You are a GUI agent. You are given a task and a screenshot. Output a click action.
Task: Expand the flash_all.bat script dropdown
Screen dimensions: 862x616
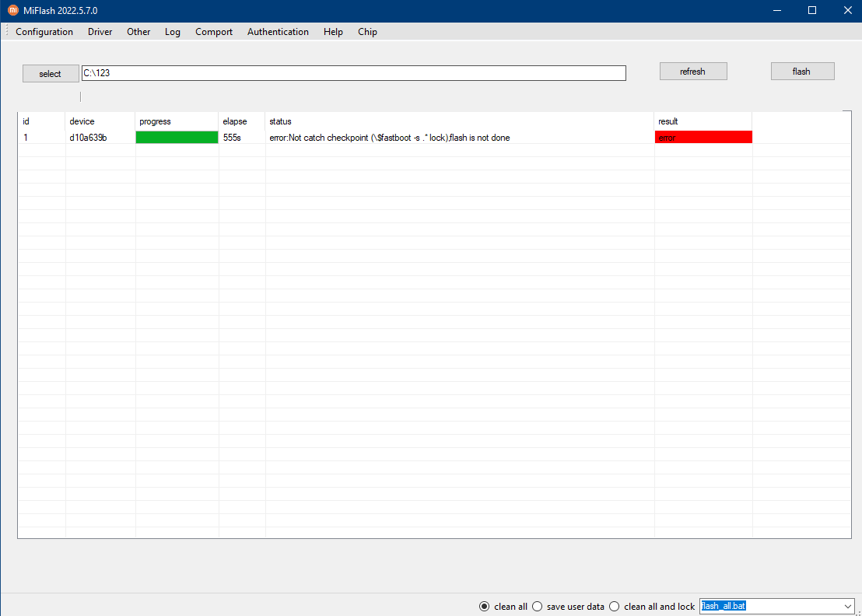pyautogui.click(x=847, y=606)
